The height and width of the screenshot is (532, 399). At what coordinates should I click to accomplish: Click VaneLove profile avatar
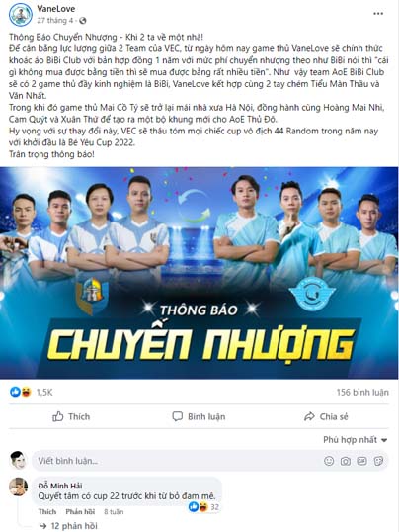(21, 15)
